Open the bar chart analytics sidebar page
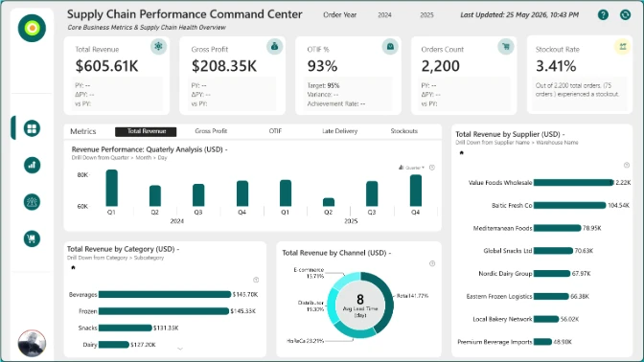Image resolution: width=644 pixels, height=362 pixels. [32, 165]
